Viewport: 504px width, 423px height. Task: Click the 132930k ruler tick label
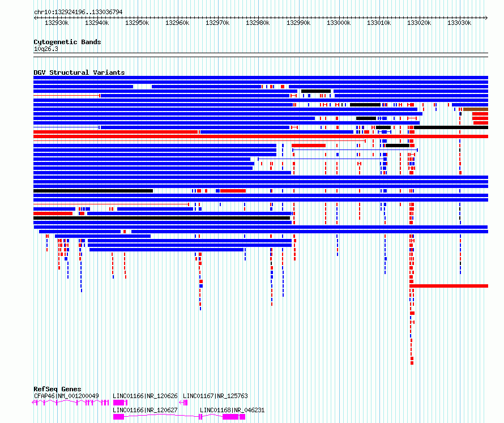pyautogui.click(x=57, y=23)
